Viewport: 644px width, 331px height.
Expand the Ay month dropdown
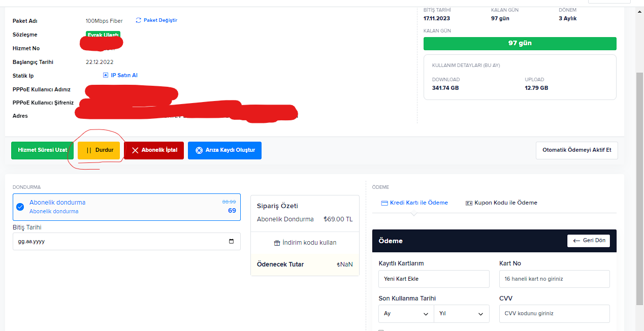coord(406,314)
